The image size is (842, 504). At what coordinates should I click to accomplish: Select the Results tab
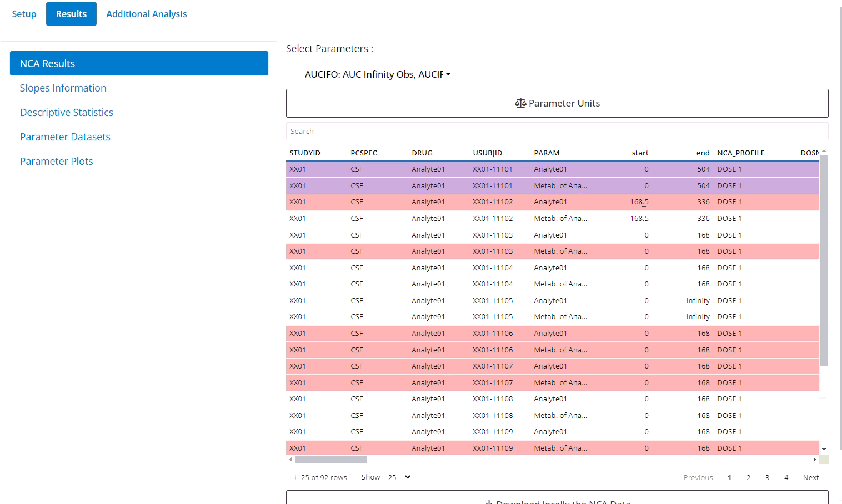pos(71,14)
